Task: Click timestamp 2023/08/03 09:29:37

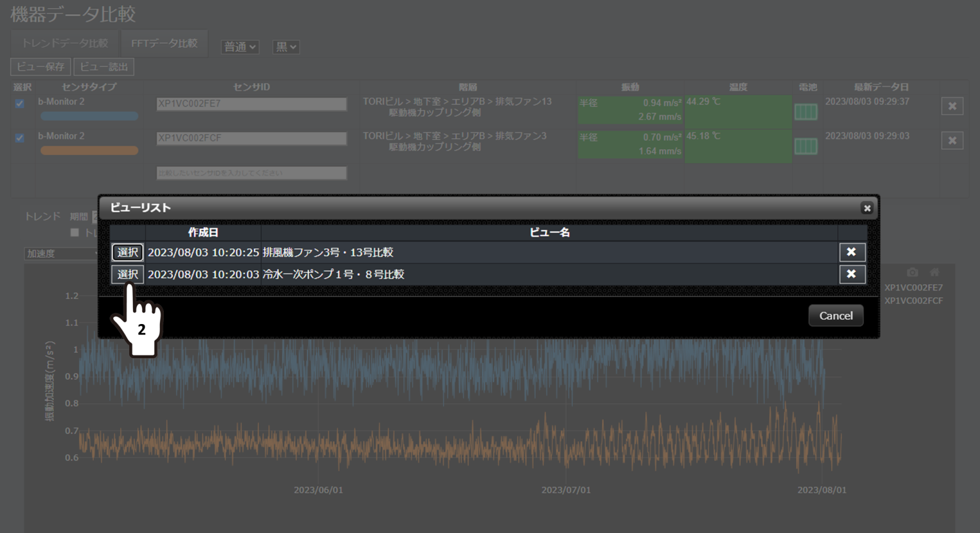Action: (x=867, y=102)
